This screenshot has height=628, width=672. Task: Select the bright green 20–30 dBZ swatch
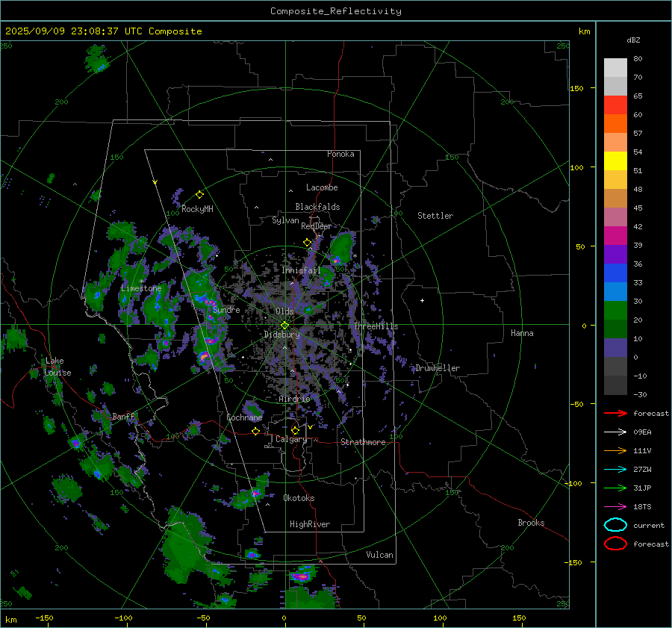coord(615,311)
